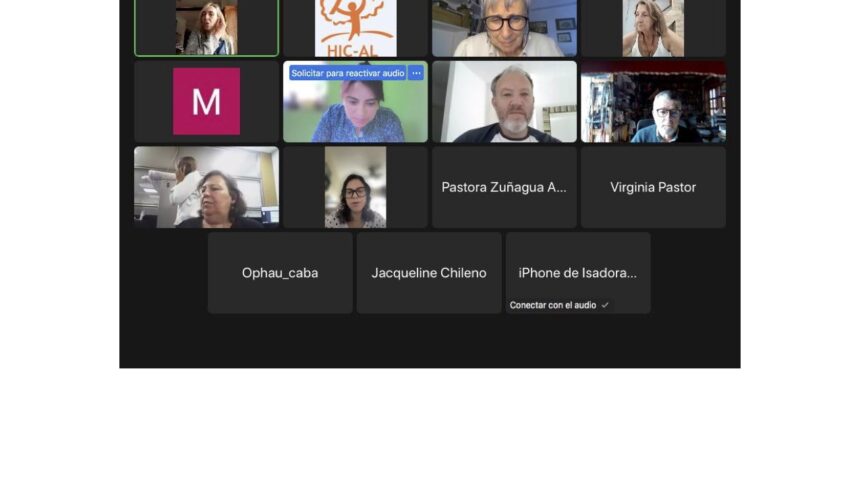Click the letter M inside the magenta avatar
The image size is (860, 500).
click(206, 102)
